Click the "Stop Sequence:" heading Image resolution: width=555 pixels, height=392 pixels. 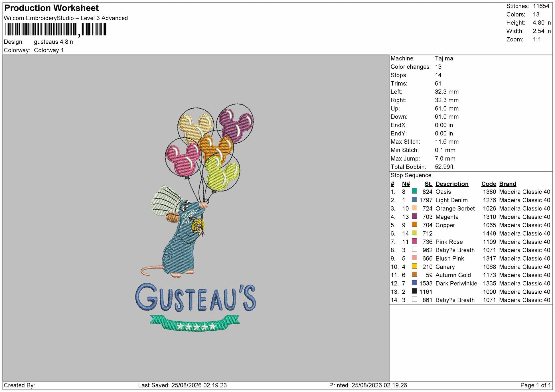pos(412,175)
